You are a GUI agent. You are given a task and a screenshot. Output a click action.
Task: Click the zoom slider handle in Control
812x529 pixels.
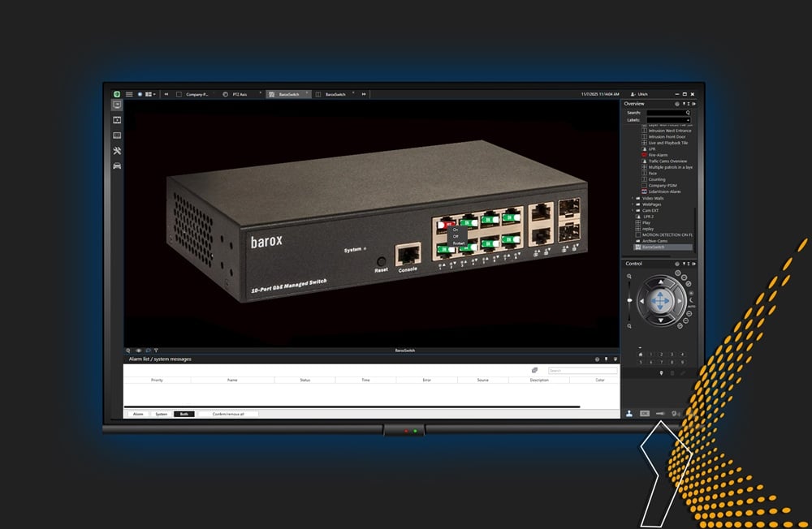(629, 300)
